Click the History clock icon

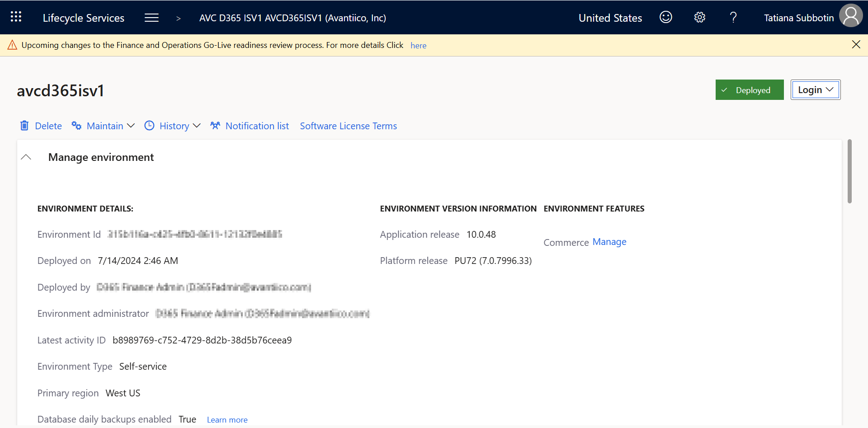(149, 126)
